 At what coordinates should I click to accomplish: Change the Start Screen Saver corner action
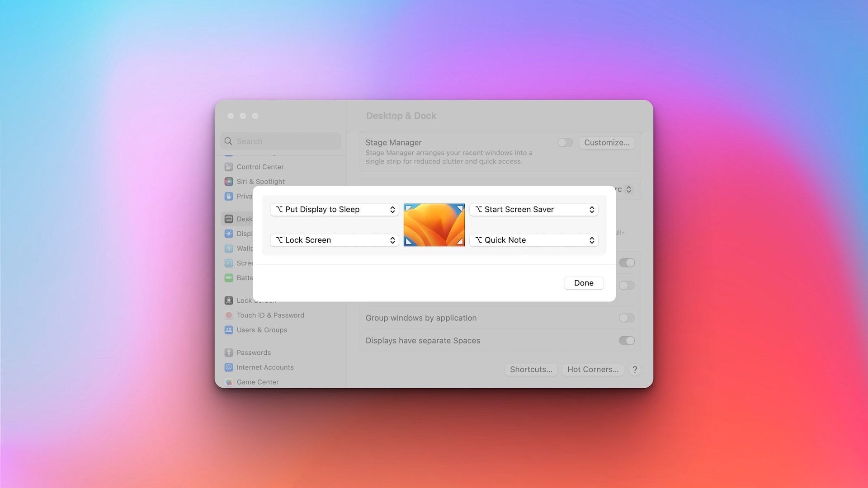(x=534, y=209)
